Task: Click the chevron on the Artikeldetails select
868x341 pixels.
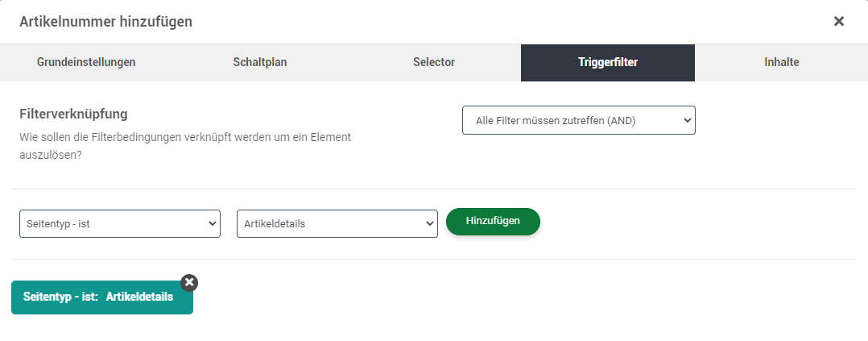Action: coord(430,223)
